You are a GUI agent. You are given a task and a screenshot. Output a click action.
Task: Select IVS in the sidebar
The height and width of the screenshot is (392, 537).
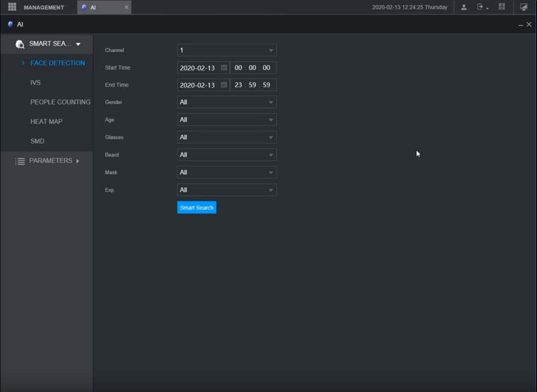[35, 83]
